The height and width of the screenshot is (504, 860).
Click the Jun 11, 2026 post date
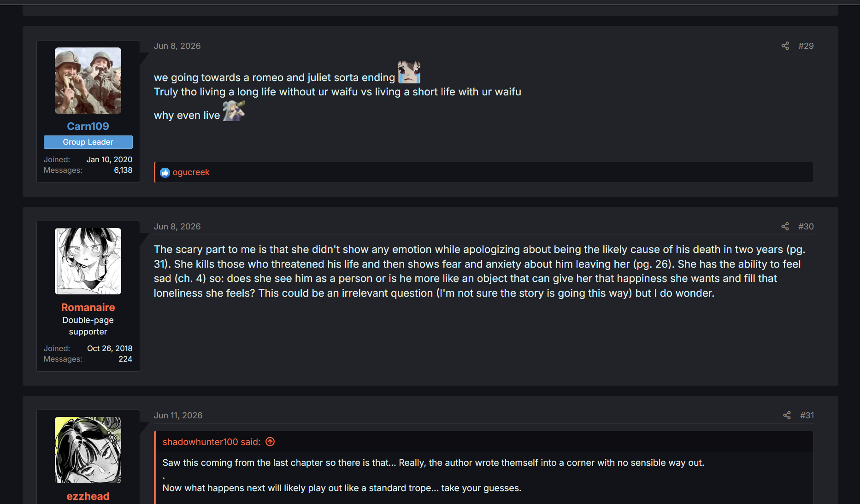click(178, 415)
